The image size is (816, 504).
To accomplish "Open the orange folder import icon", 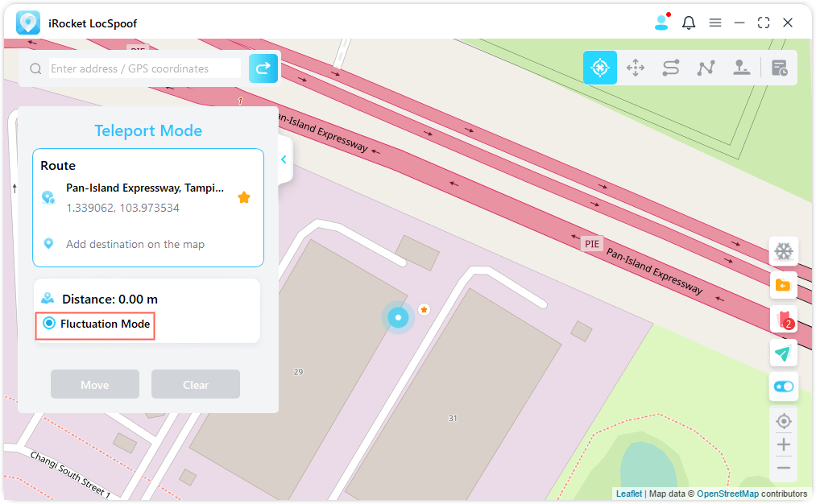I will [783, 286].
